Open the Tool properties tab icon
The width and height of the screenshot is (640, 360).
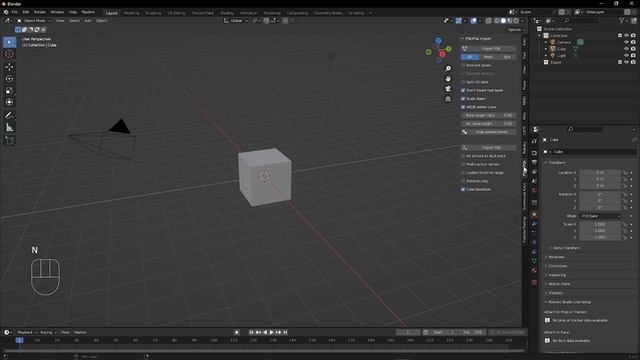point(534,141)
